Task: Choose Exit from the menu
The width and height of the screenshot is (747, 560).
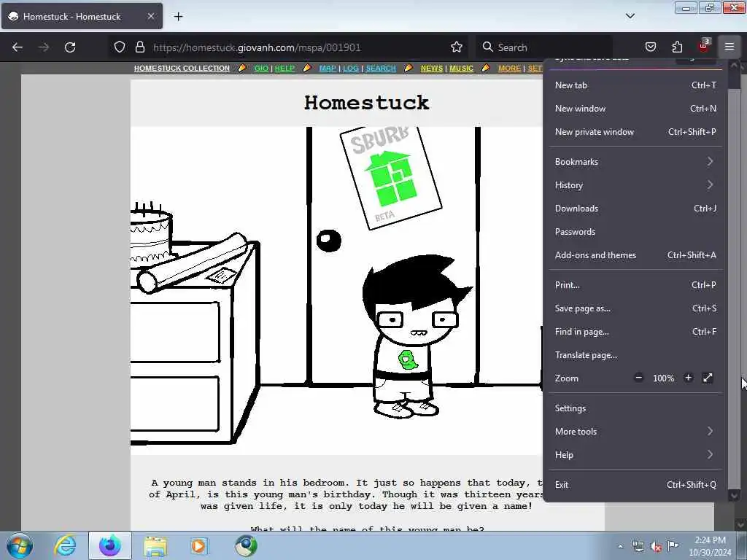Action: 635,485
